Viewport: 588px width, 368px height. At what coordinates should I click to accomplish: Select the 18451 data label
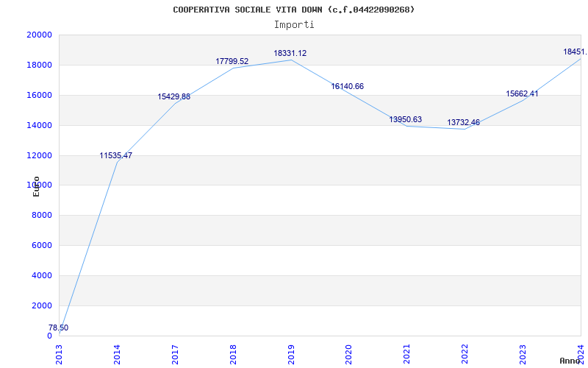click(x=576, y=52)
